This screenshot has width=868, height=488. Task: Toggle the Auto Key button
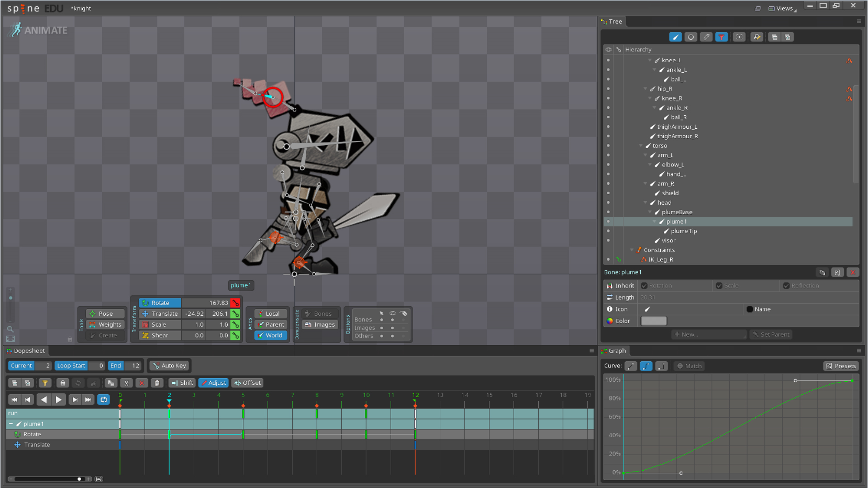tap(169, 365)
